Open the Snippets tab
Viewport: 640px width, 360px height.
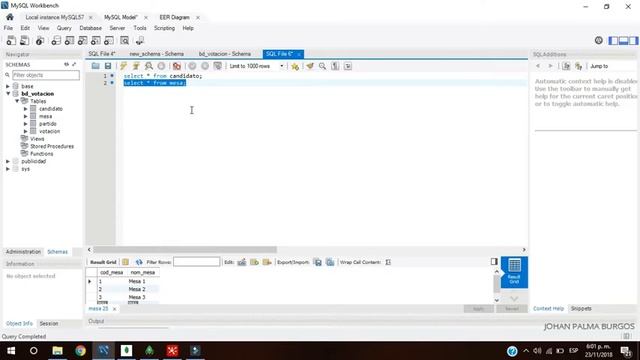pyautogui.click(x=581, y=309)
